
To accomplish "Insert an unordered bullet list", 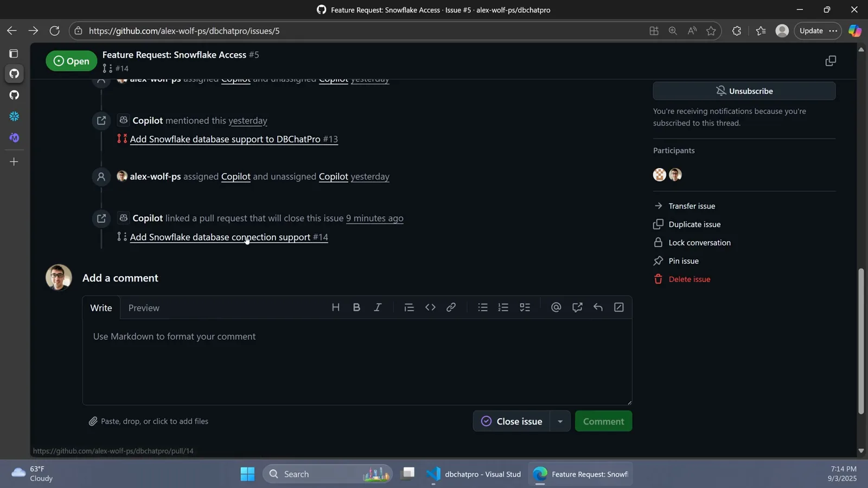I will click(482, 307).
